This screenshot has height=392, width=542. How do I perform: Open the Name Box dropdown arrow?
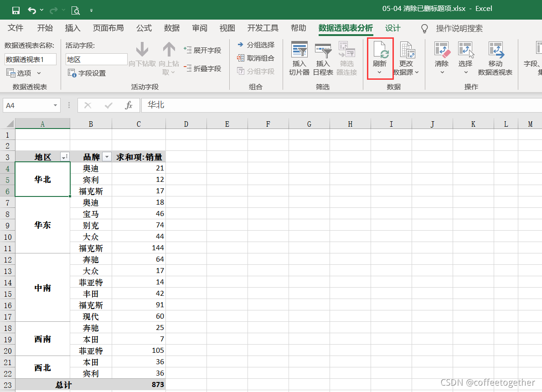tap(55, 105)
